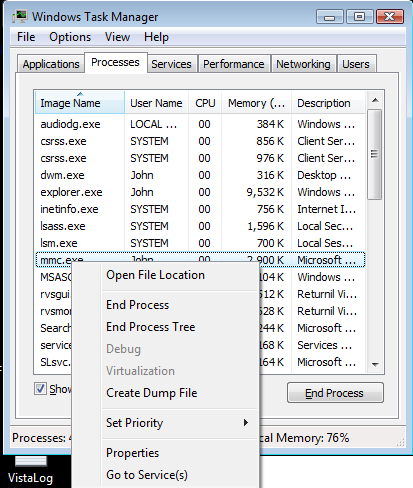Select the dwm.exe process
Image resolution: width=413 pixels, height=488 pixels.
click(200, 175)
